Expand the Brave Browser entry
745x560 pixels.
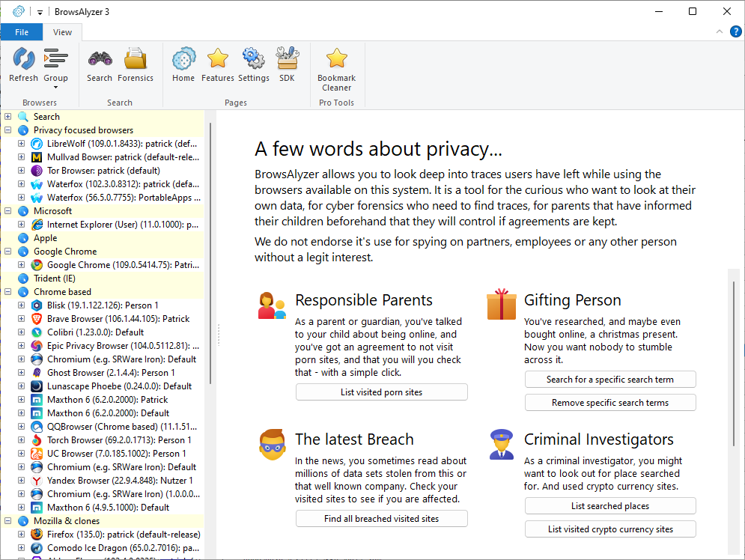click(x=22, y=319)
